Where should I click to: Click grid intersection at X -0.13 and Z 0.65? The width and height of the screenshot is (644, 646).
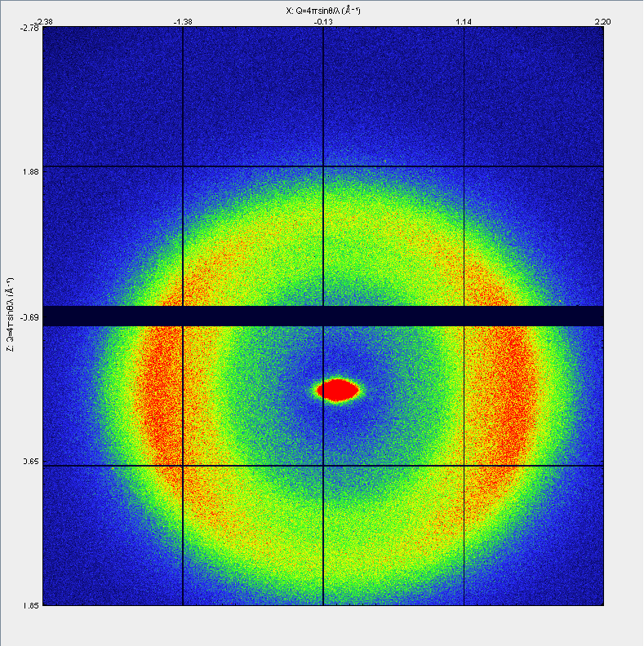[323, 466]
